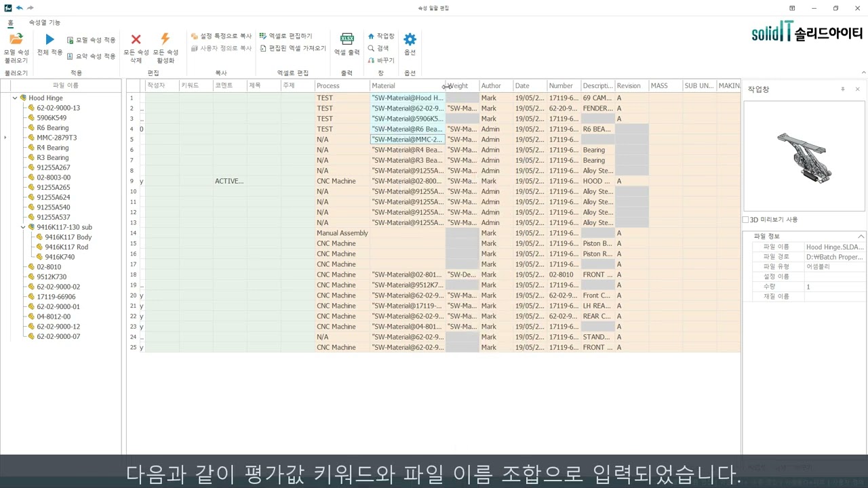Run 전체 적용 with the play icon

(50, 40)
